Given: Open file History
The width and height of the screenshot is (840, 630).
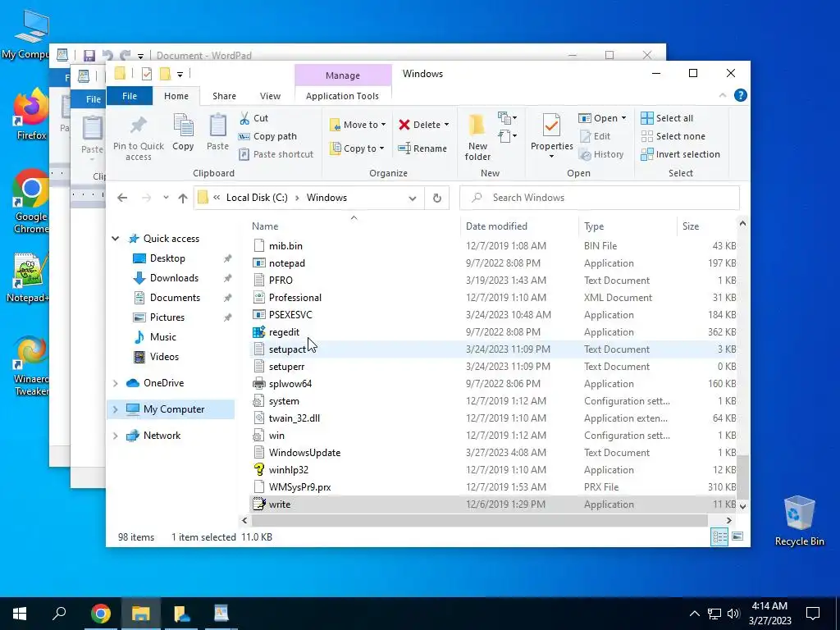Looking at the screenshot, I should coord(601,154).
